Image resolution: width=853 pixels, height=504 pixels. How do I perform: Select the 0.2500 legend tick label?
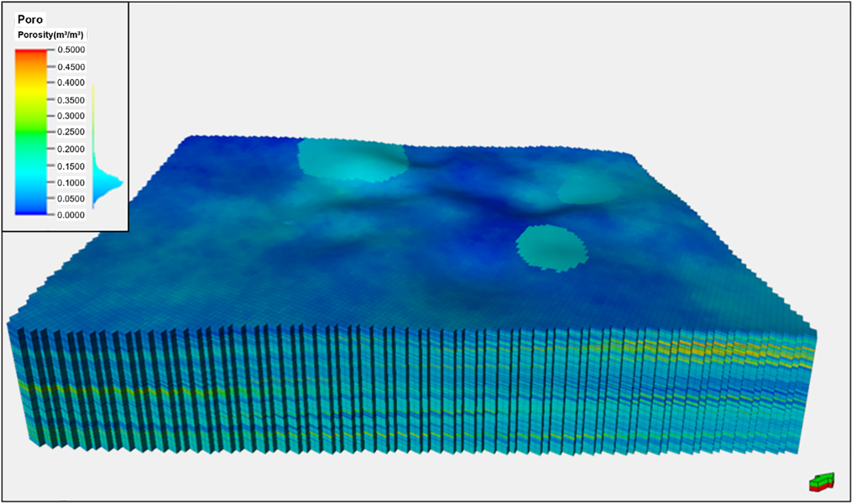pyautogui.click(x=71, y=132)
